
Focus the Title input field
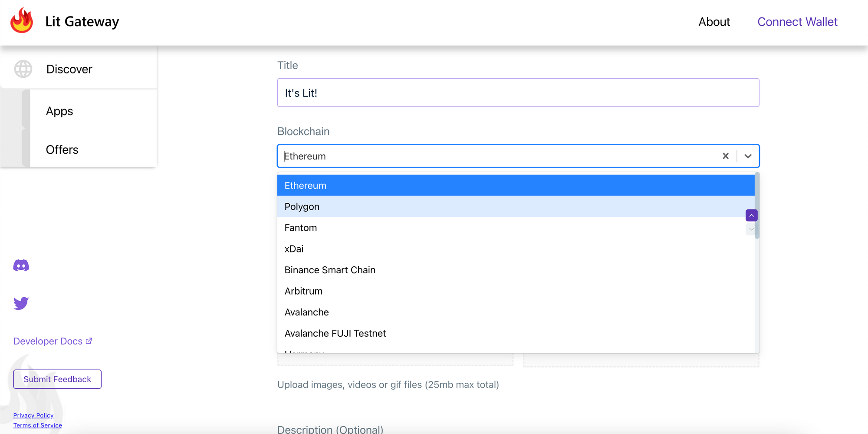pos(518,93)
